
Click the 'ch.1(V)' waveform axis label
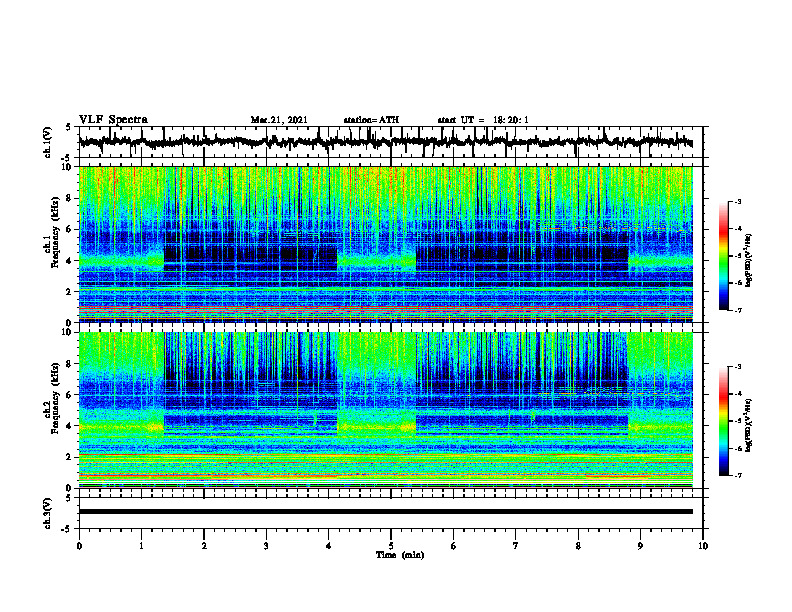[48, 142]
